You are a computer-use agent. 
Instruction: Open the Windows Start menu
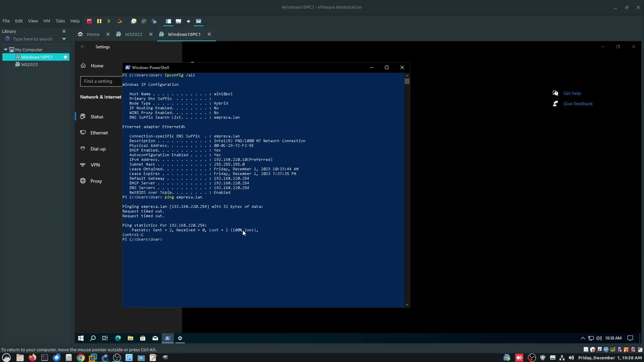coord(80,338)
